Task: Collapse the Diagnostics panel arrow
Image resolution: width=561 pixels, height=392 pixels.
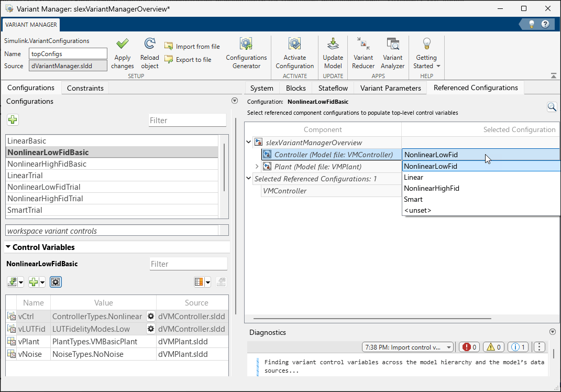Action: coord(553,332)
